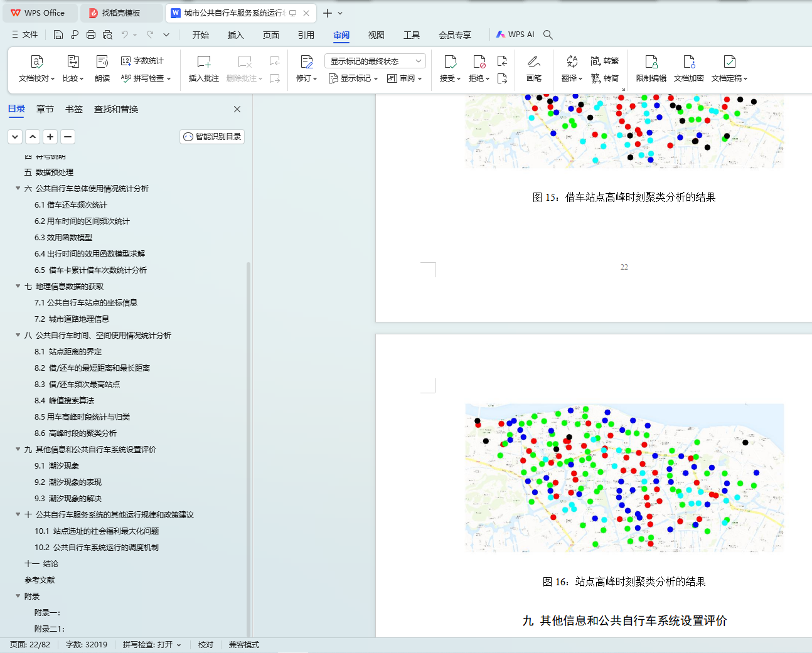Open the 审阅 pane dropdown beside 显示标记
This screenshot has width=812, height=653.
(405, 78)
